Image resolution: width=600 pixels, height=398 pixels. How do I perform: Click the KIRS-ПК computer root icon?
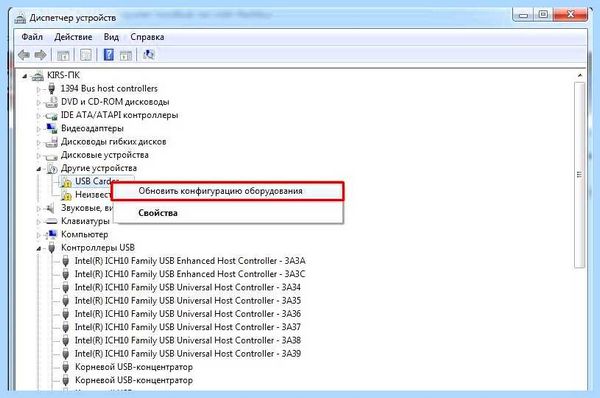[38, 76]
